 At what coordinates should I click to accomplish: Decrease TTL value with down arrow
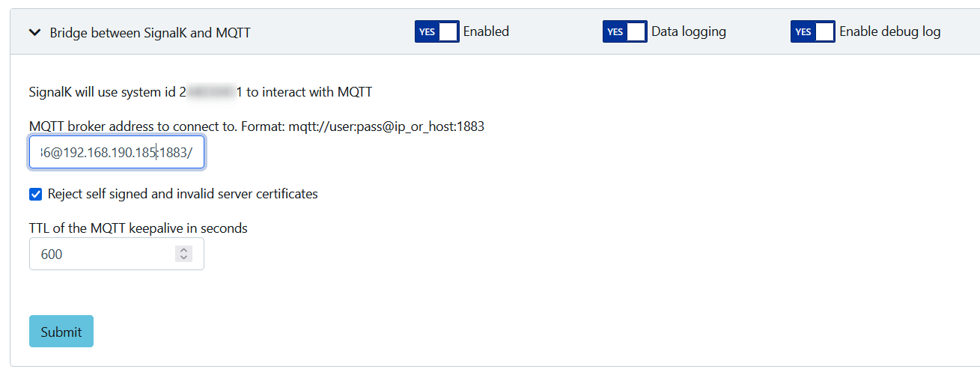[183, 258]
